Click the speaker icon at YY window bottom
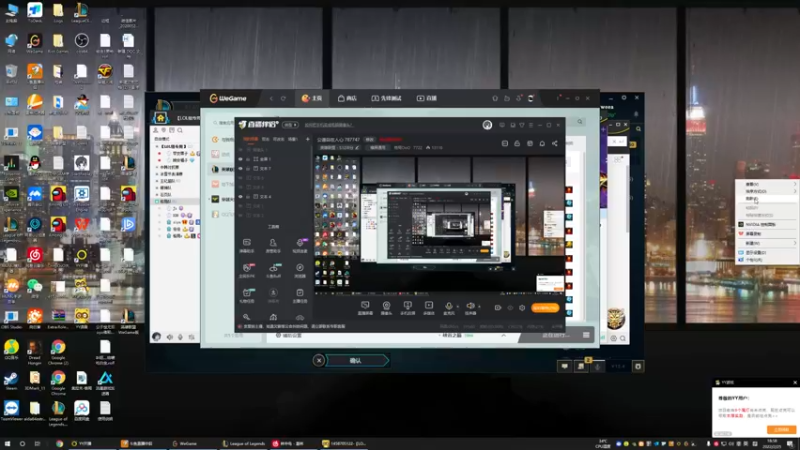800x450 pixels. [x=170, y=337]
